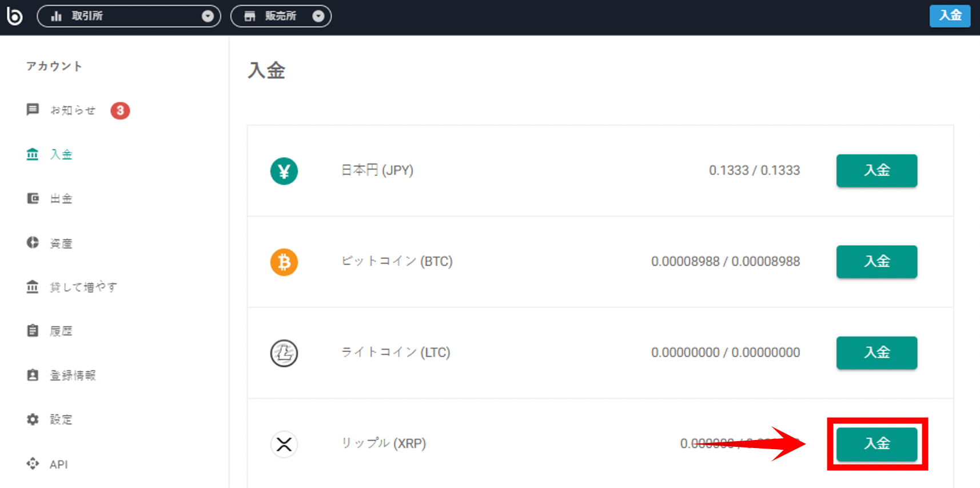
Task: Click the wallet icon beside 出金
Action: [33, 198]
